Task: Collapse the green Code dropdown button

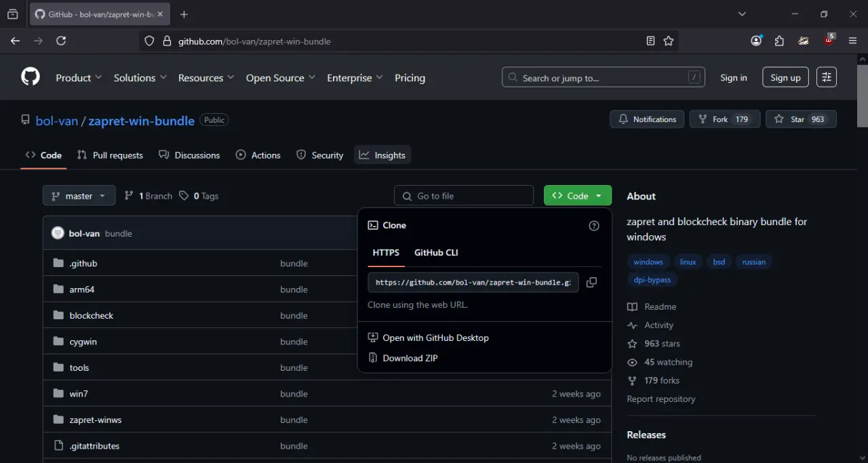Action: (578, 196)
